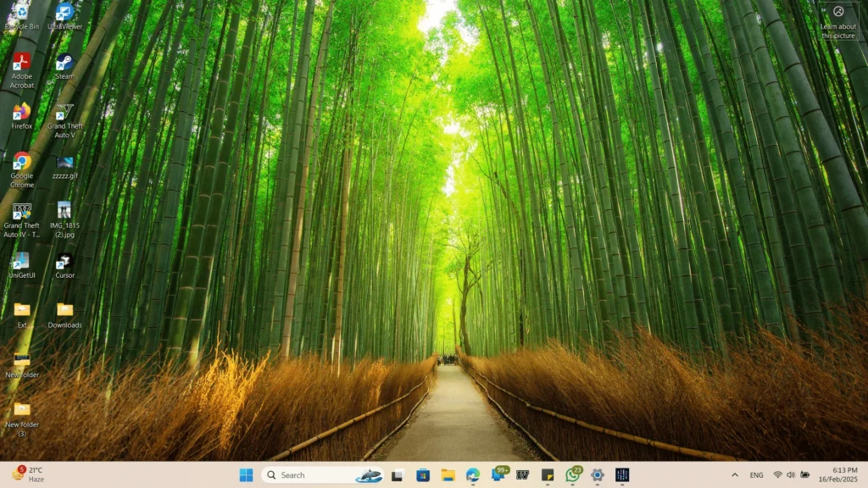The height and width of the screenshot is (488, 868).
Task: Select the New folder (3) desktop icon
Action: (x=21, y=419)
